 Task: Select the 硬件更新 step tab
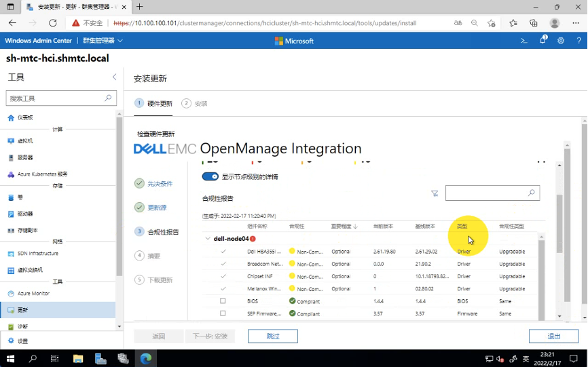153,103
